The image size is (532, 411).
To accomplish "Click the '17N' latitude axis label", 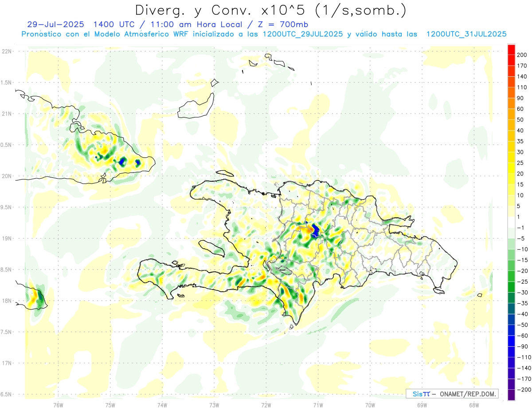I will [x=7, y=363].
